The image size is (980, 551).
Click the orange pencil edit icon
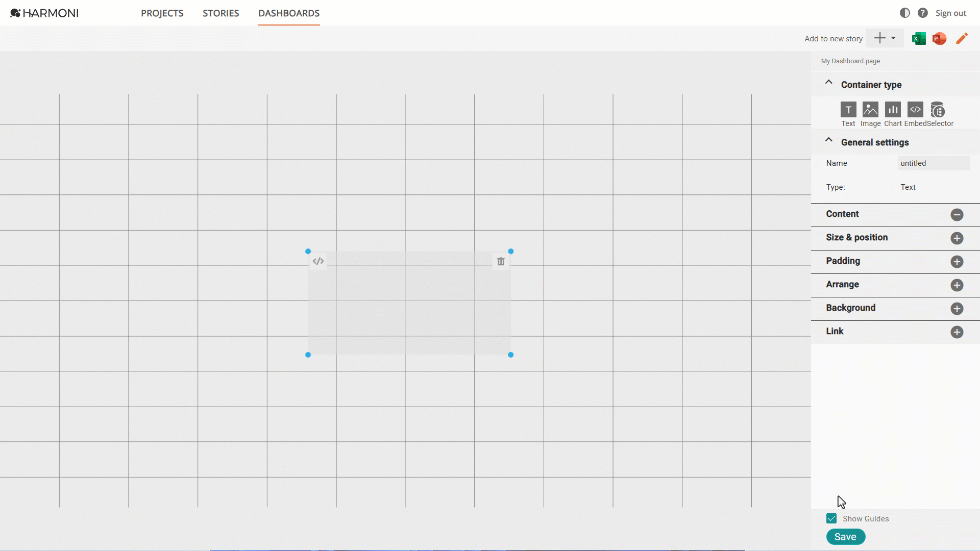[962, 38]
